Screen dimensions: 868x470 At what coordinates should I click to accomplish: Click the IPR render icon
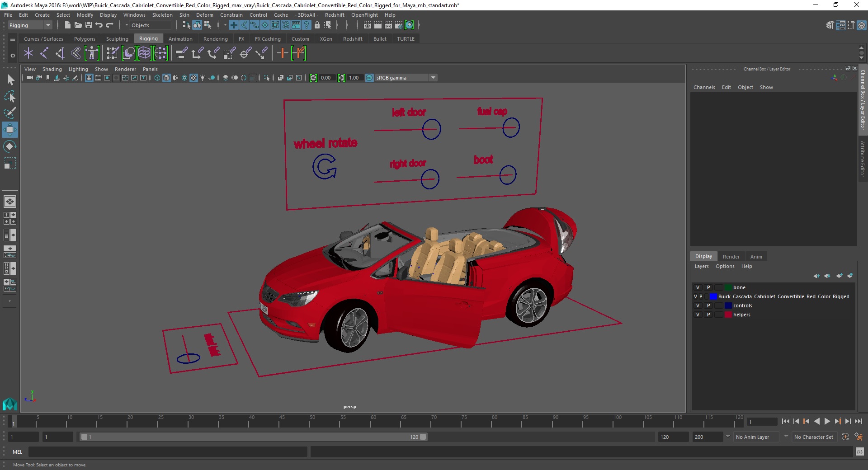click(x=388, y=25)
